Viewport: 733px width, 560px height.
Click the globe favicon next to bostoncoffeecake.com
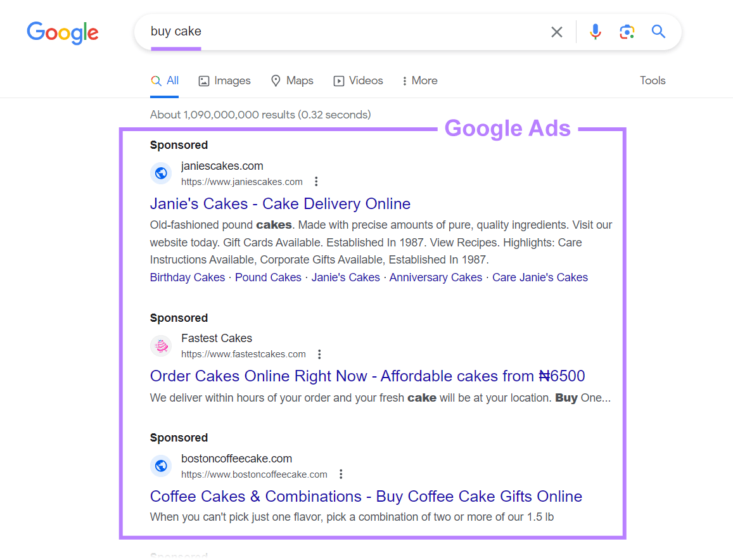pos(161,466)
